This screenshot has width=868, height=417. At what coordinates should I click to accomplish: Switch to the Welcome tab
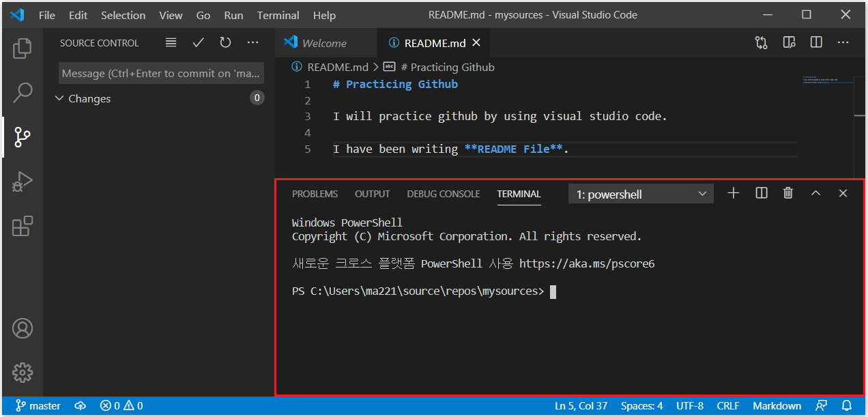(x=325, y=43)
